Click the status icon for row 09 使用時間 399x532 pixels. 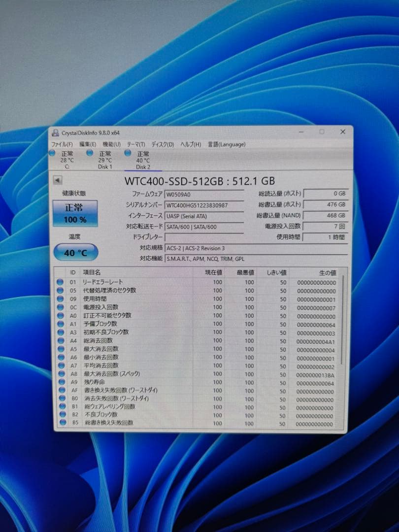pos(61,299)
